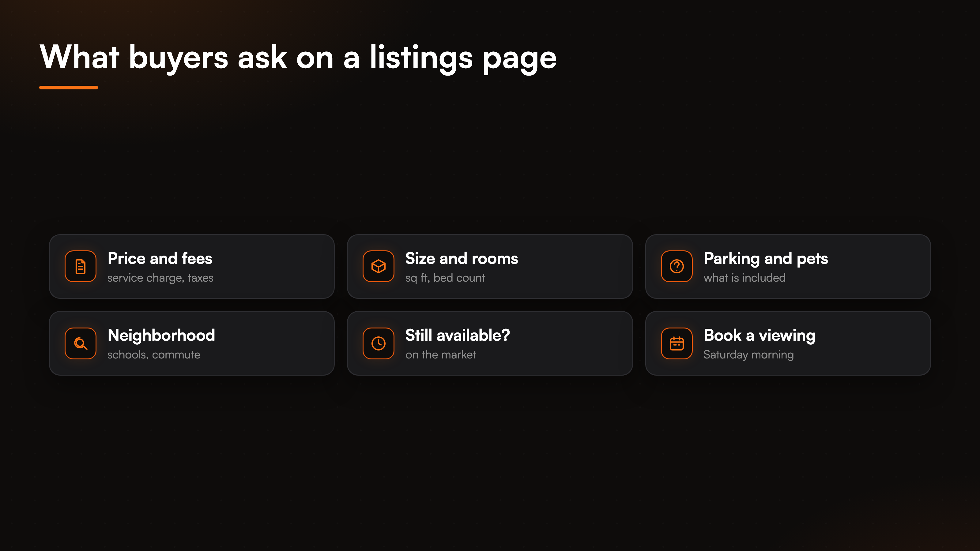Click the 'what is included' subtitle
Viewport: 980px width, 551px height.
pyautogui.click(x=744, y=278)
